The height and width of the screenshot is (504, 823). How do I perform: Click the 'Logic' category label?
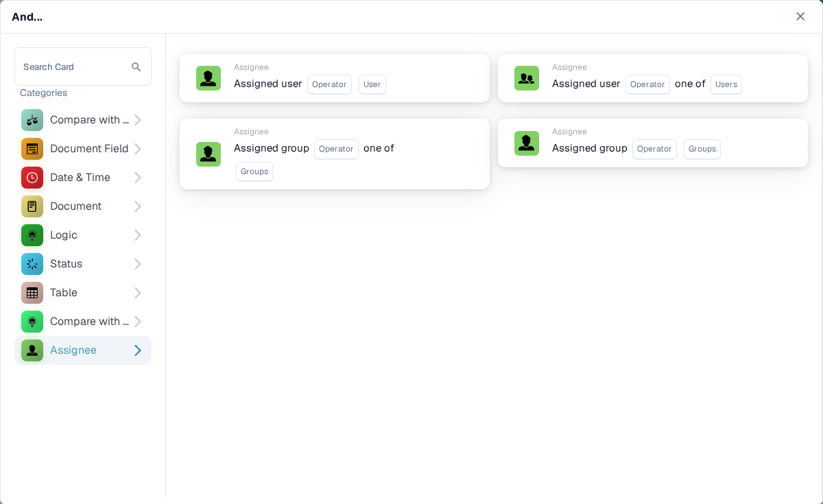point(64,235)
